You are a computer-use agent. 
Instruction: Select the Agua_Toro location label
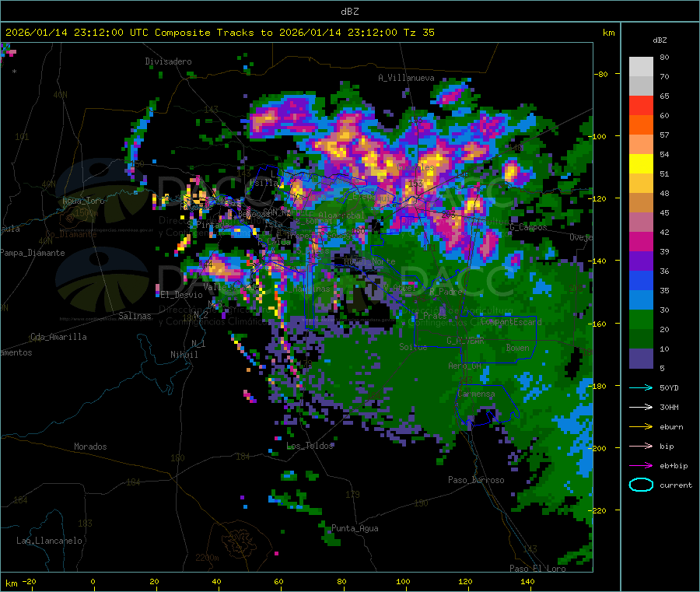[x=83, y=201]
